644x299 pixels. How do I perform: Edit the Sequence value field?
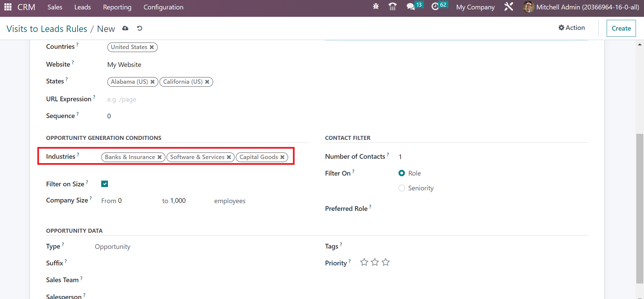click(208, 116)
